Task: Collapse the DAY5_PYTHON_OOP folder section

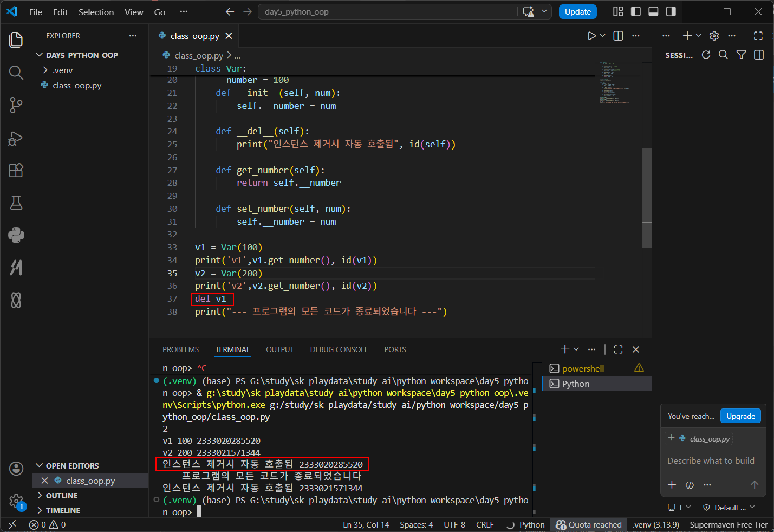Action: tap(90, 55)
